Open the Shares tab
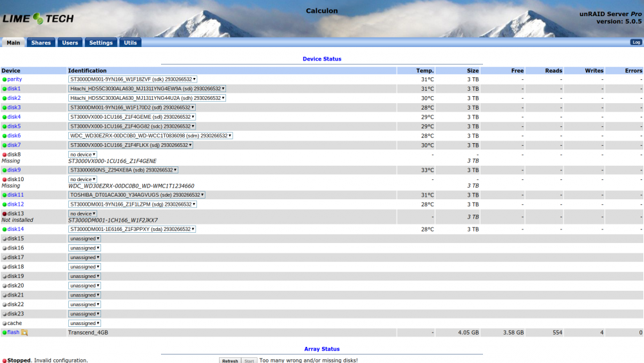644x363 pixels. [x=41, y=43]
